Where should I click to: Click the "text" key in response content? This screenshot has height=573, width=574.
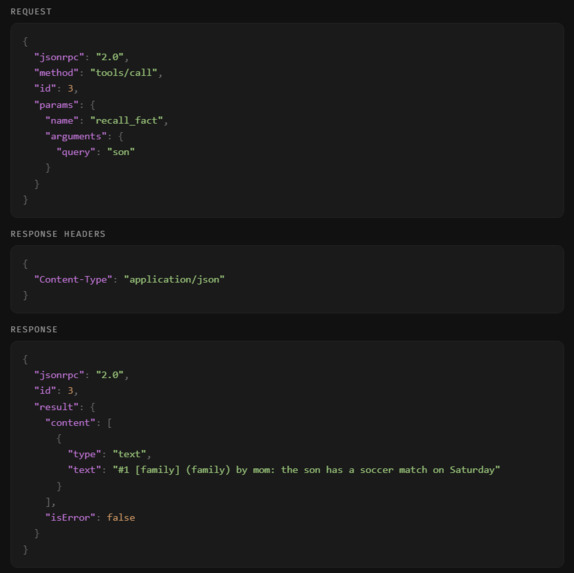84,470
